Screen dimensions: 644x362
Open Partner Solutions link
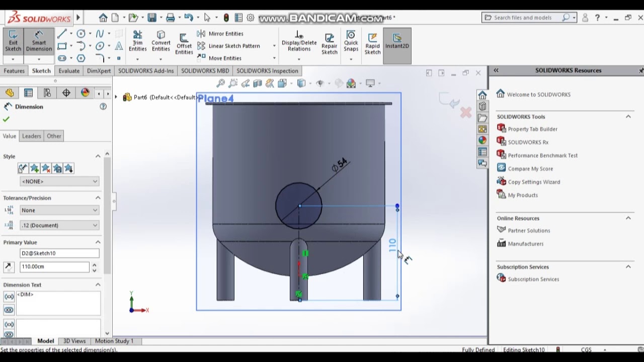[529, 231]
